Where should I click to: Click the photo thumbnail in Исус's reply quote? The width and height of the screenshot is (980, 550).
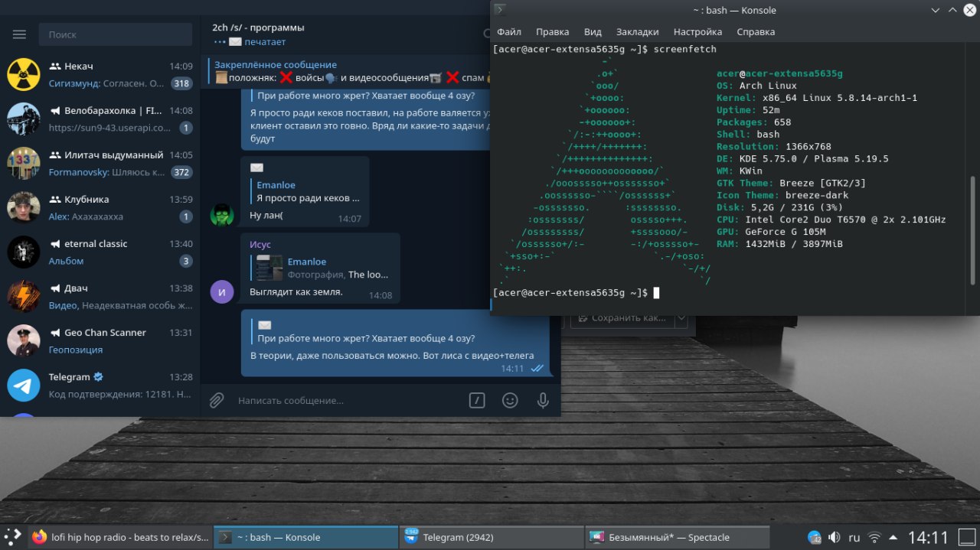point(269,268)
